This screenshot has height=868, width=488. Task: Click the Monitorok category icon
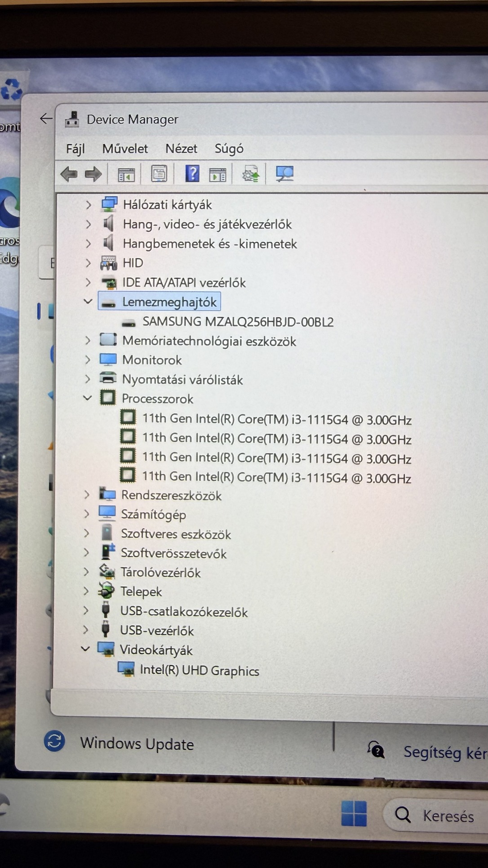(108, 360)
